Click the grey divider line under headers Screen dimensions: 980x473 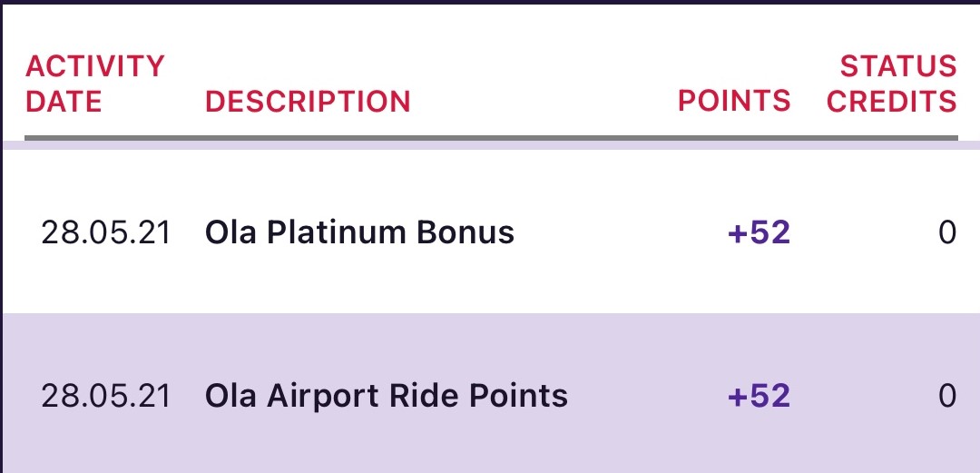491,138
